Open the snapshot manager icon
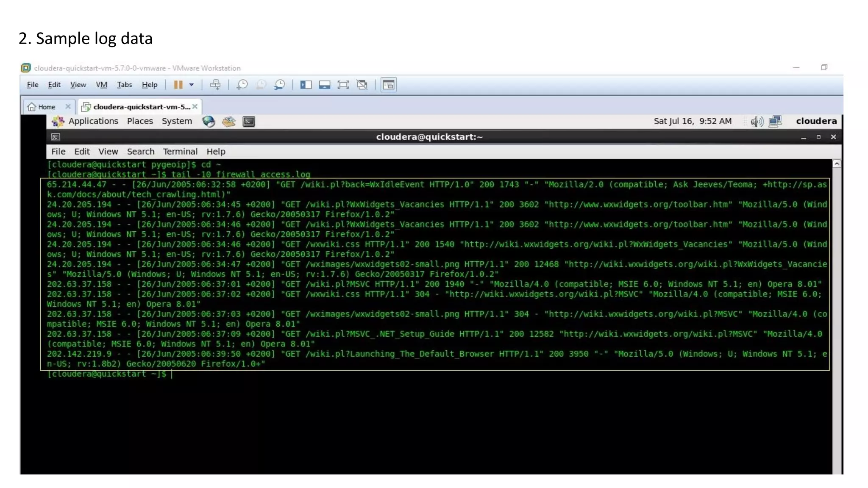 280,85
